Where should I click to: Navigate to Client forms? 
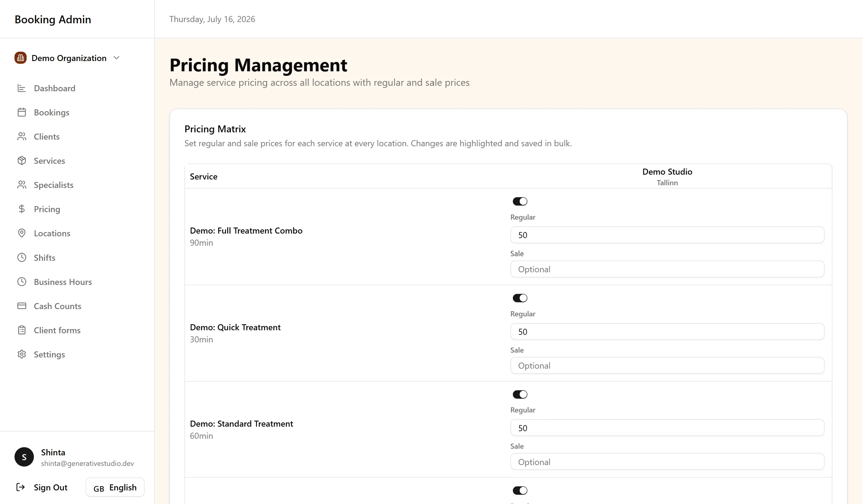(57, 330)
